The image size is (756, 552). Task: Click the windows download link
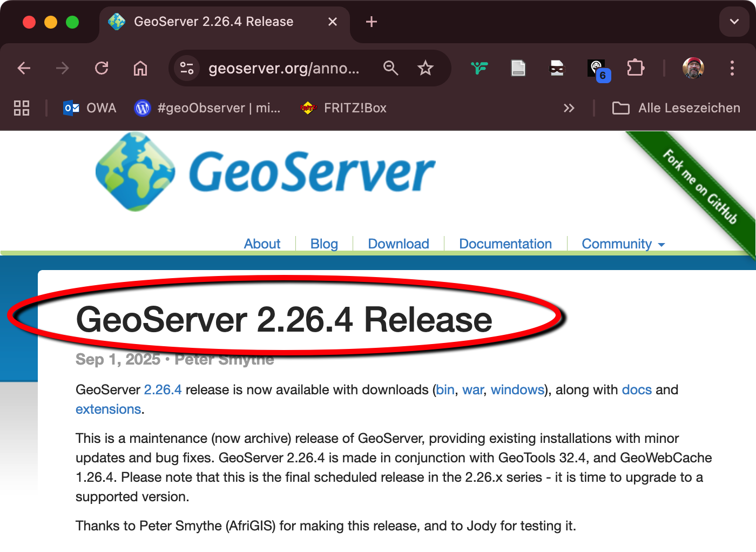click(x=517, y=390)
